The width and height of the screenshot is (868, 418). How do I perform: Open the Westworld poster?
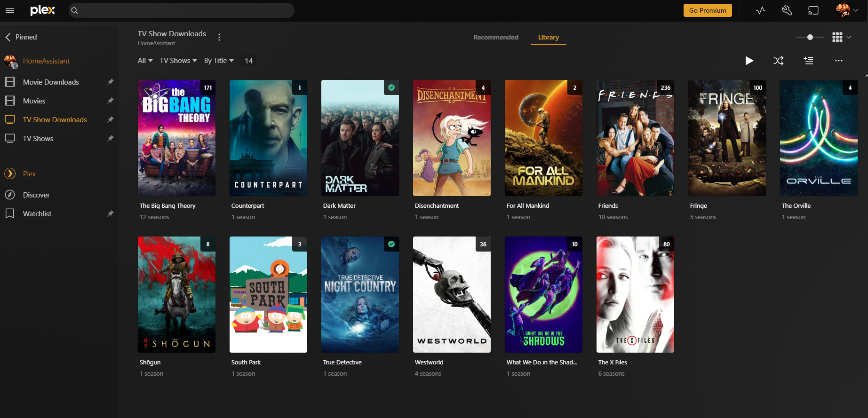[452, 294]
